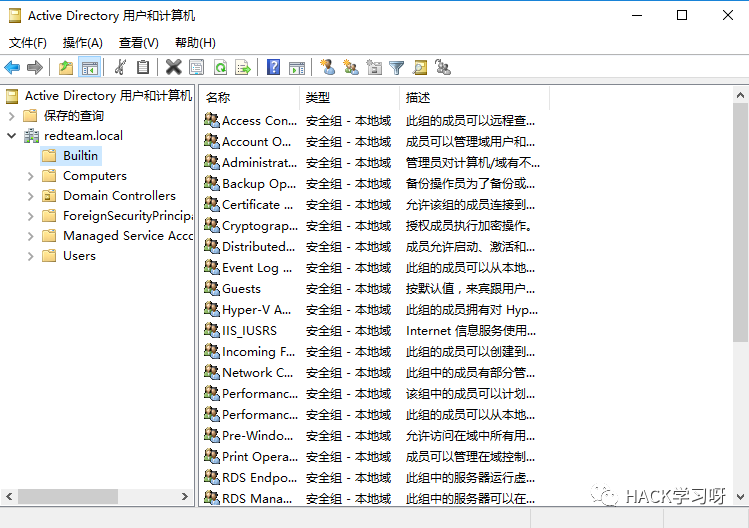Click the IIS_IUSRS group icon
The image size is (749, 528).
click(212, 330)
